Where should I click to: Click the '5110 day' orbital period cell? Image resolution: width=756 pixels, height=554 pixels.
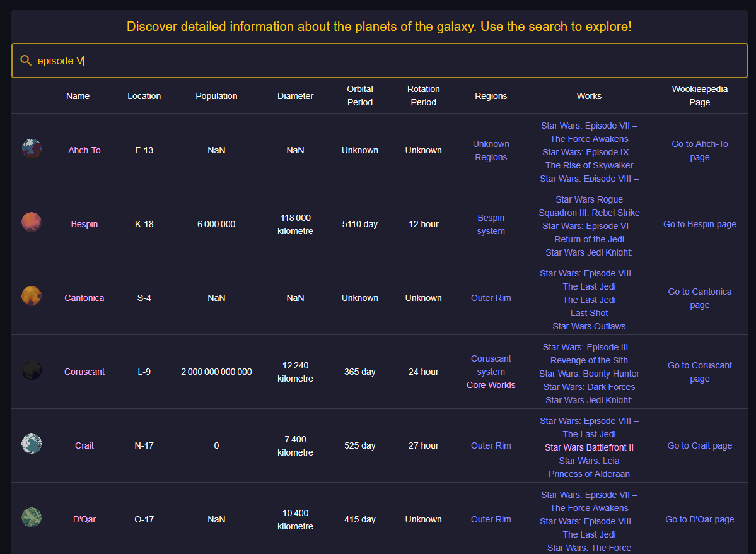359,224
